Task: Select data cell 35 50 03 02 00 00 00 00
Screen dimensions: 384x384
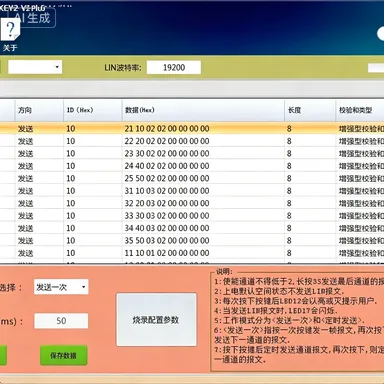Action: click(x=167, y=240)
